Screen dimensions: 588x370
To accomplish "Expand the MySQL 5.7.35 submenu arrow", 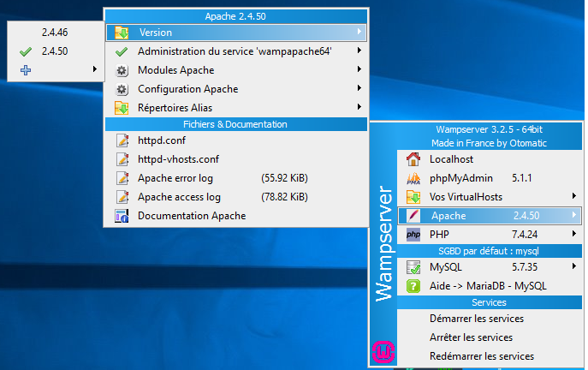I will 574,266.
